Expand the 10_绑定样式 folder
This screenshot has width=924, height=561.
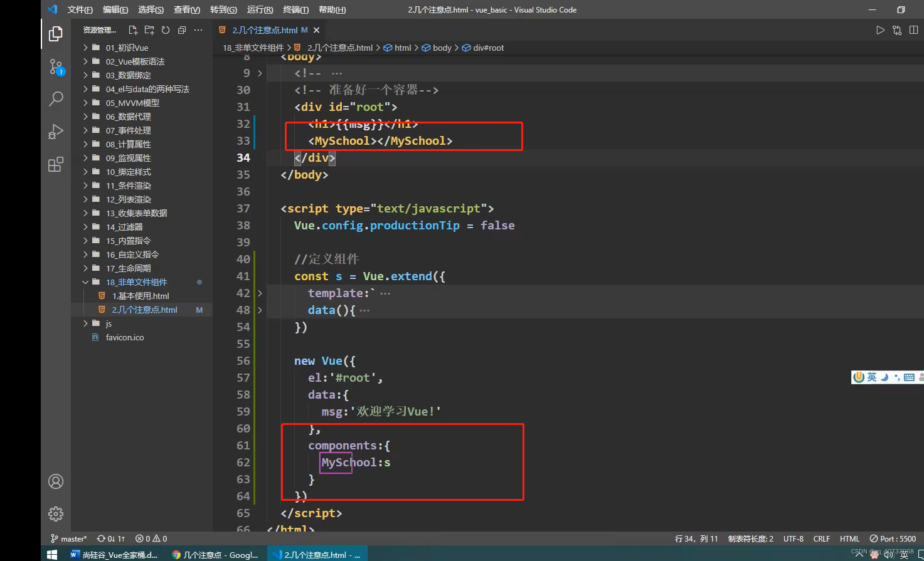pyautogui.click(x=142, y=172)
